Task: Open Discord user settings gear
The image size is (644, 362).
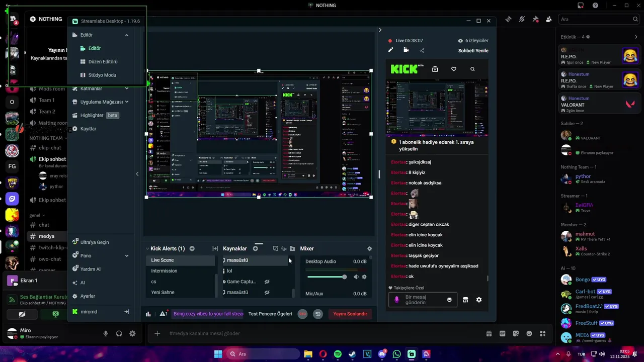Action: (x=132, y=333)
